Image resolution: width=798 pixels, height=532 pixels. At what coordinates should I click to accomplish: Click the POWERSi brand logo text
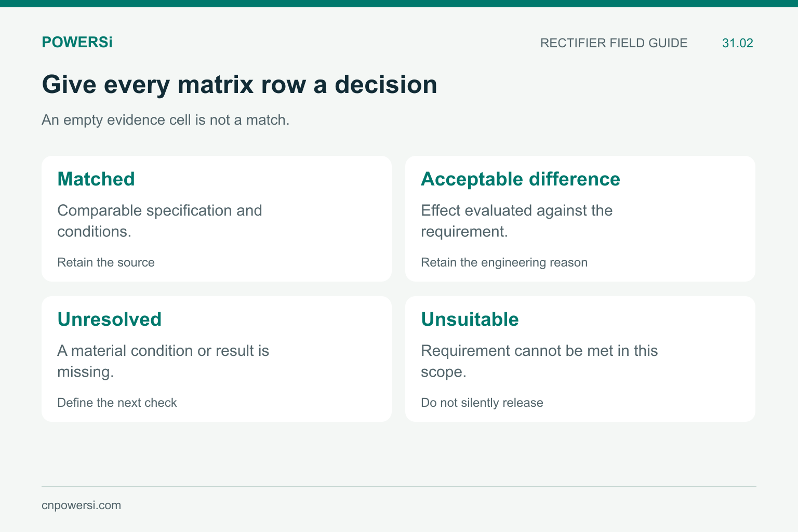(x=77, y=43)
